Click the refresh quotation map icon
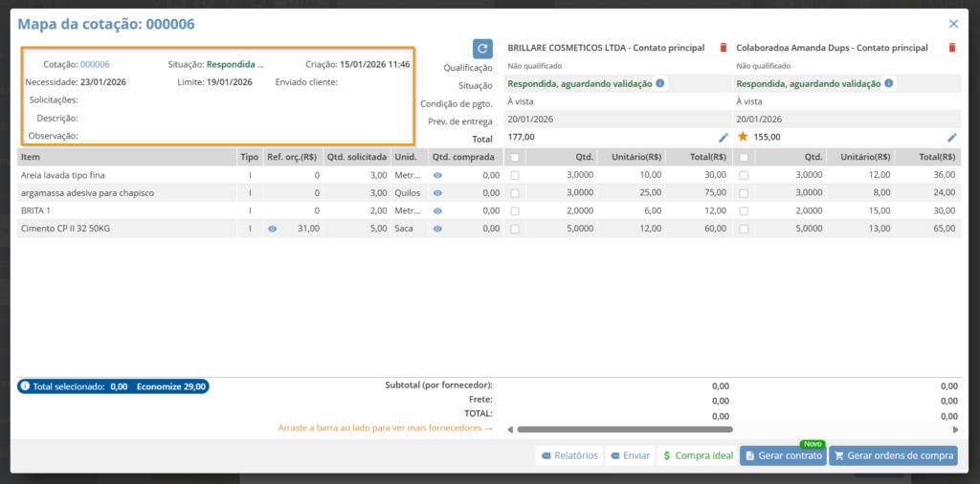 pos(482,48)
